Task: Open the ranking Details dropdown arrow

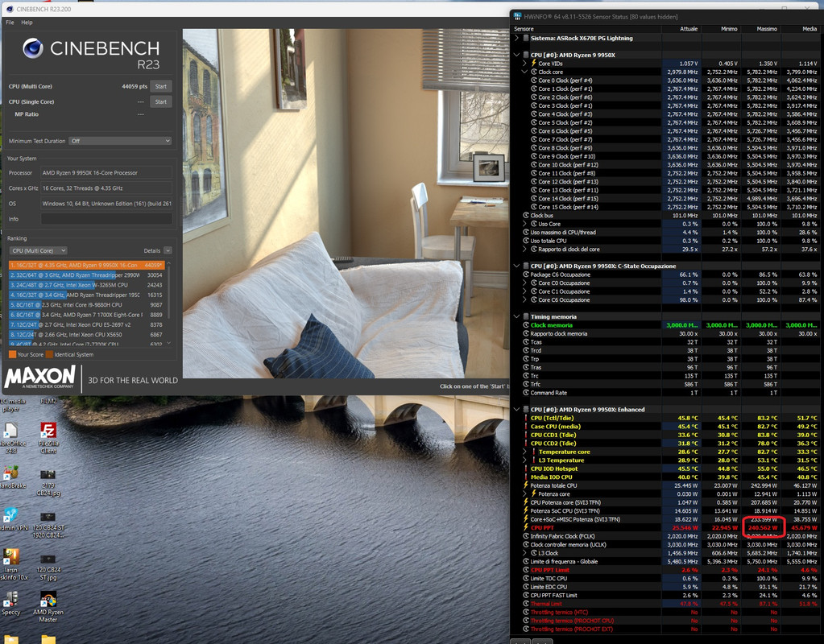Action: (x=168, y=250)
